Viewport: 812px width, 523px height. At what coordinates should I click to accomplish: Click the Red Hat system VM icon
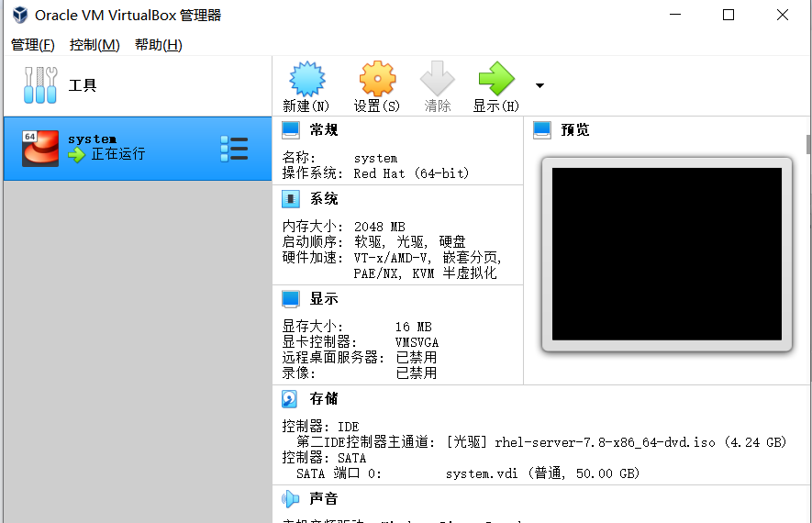coord(40,148)
